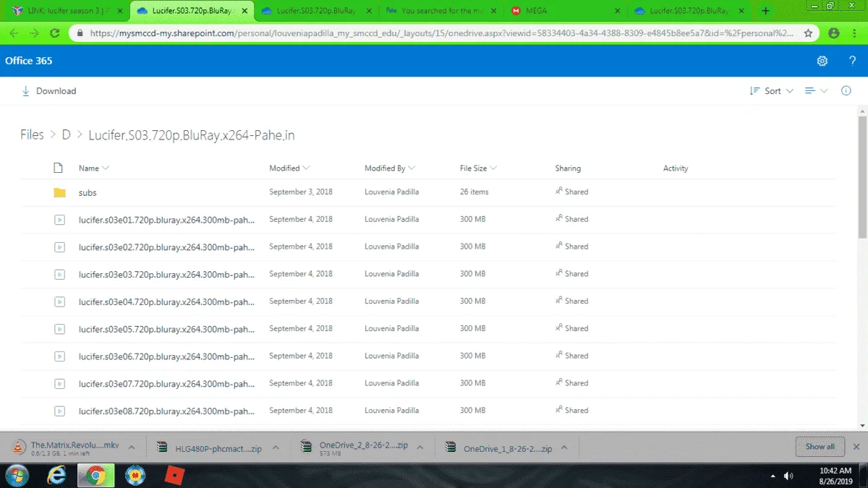
Task: Reload the page
Action: point(54,33)
